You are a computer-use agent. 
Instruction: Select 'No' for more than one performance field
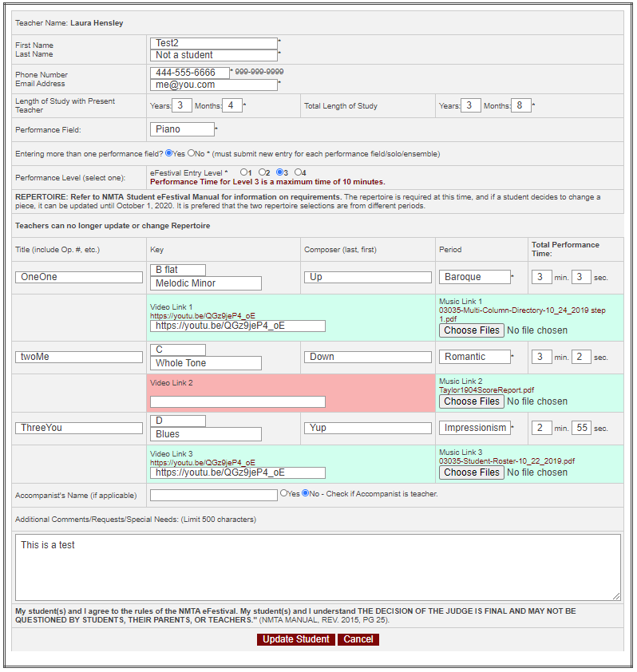pos(192,153)
